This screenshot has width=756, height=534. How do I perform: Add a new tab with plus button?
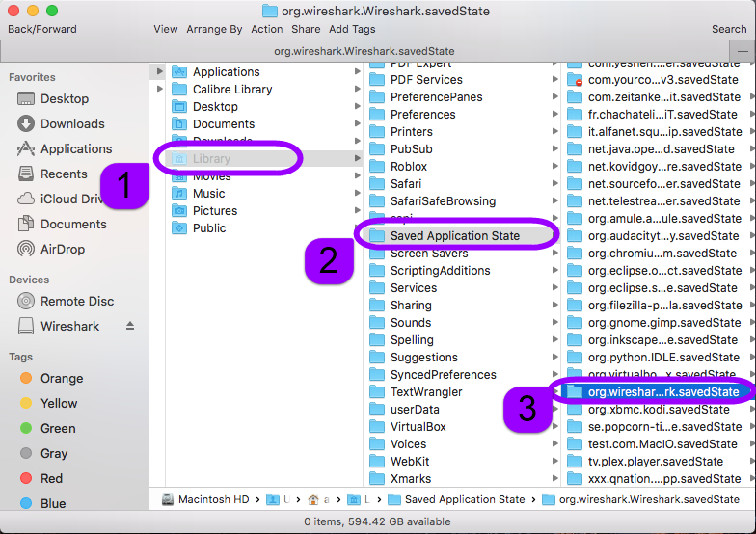tap(742, 51)
